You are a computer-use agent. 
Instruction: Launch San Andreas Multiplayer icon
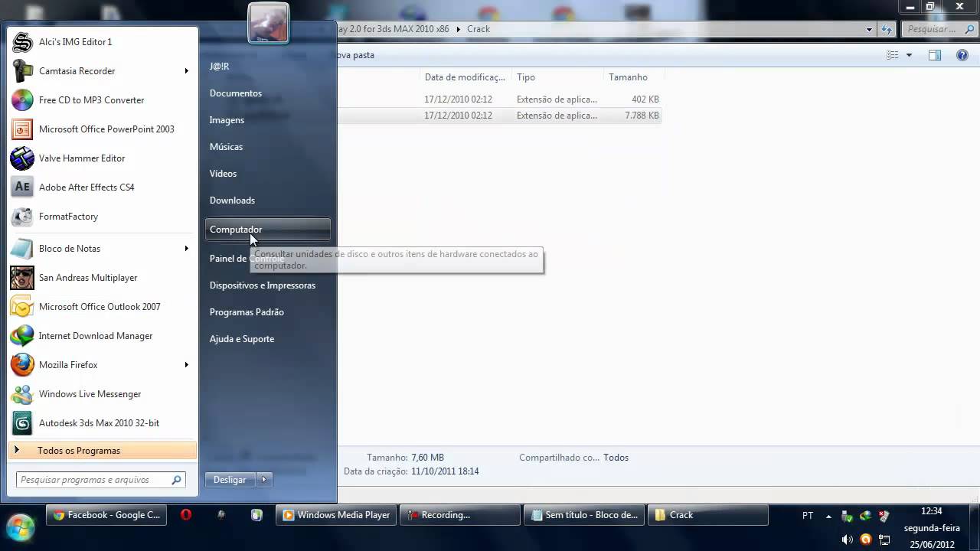click(x=22, y=278)
